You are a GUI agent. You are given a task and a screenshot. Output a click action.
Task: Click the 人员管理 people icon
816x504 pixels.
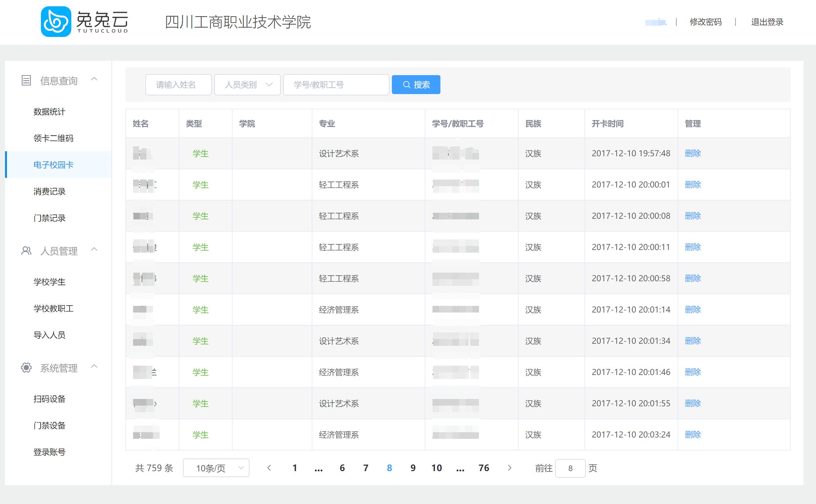click(x=26, y=251)
